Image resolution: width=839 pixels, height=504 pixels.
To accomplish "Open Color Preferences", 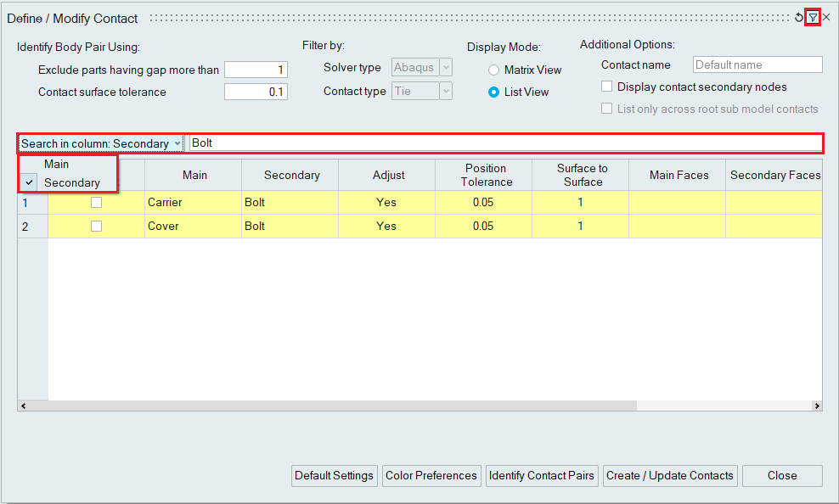I will coord(431,476).
